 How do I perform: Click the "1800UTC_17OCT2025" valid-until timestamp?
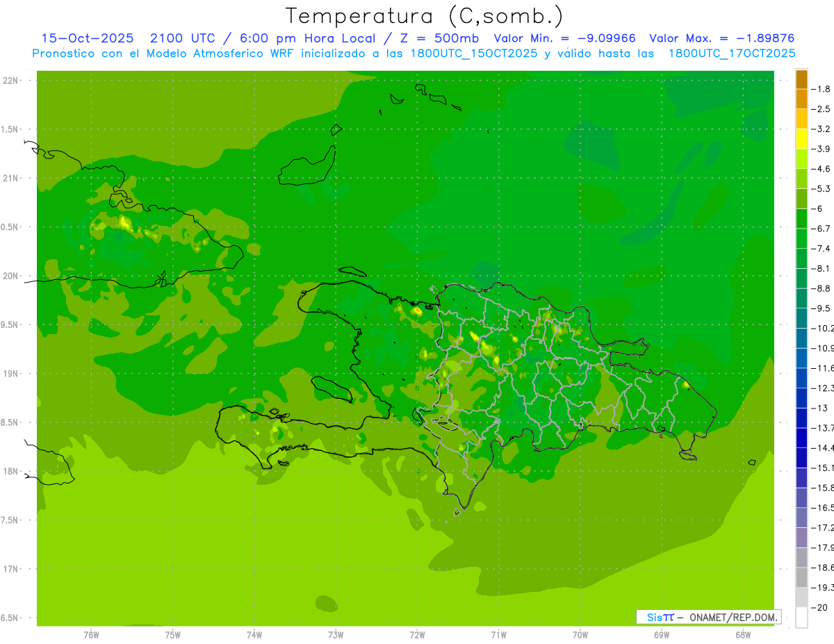[x=731, y=53]
